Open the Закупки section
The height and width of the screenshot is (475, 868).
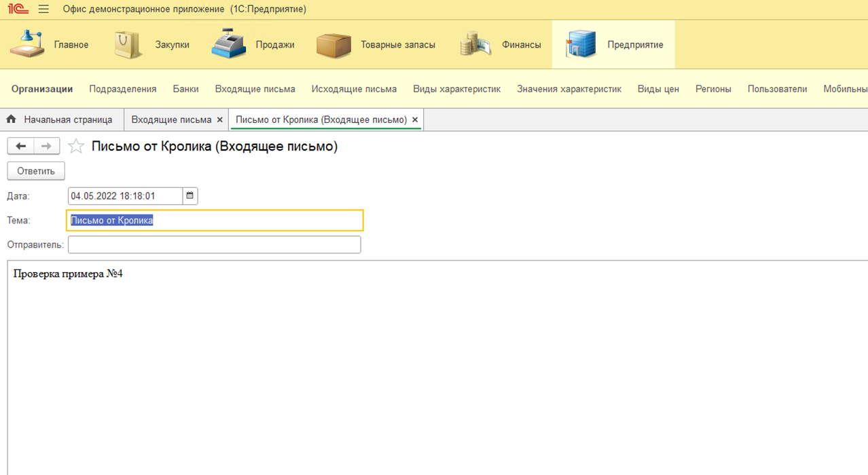coord(152,45)
